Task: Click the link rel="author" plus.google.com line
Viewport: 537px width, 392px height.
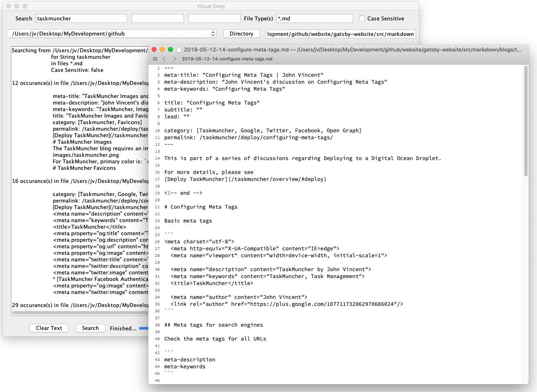Action: click(287, 304)
